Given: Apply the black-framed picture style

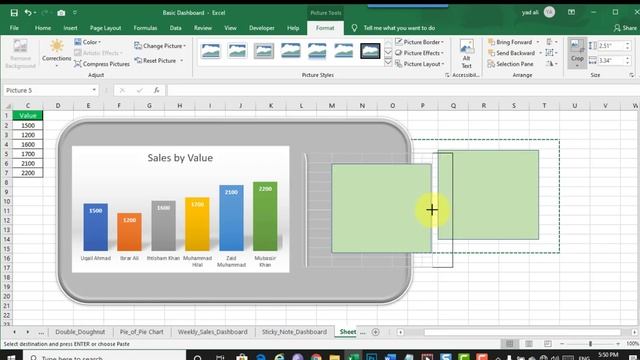Looking at the screenshot, I should point(370,51).
